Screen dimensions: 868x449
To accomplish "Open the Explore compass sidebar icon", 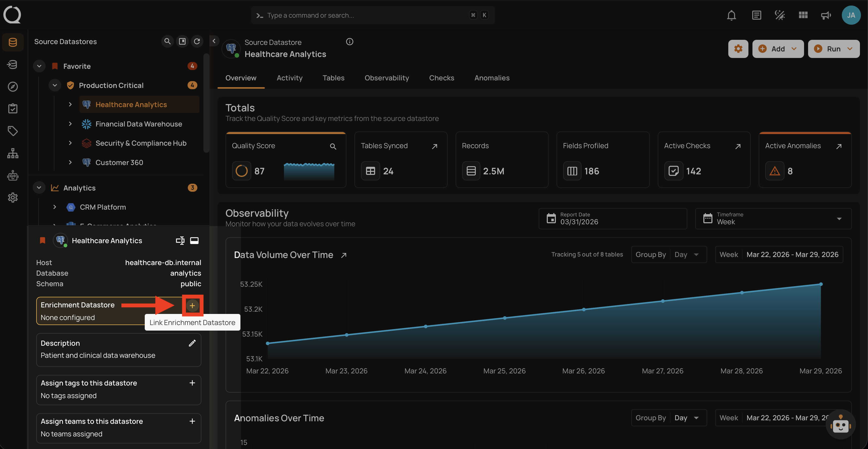I will (x=13, y=87).
